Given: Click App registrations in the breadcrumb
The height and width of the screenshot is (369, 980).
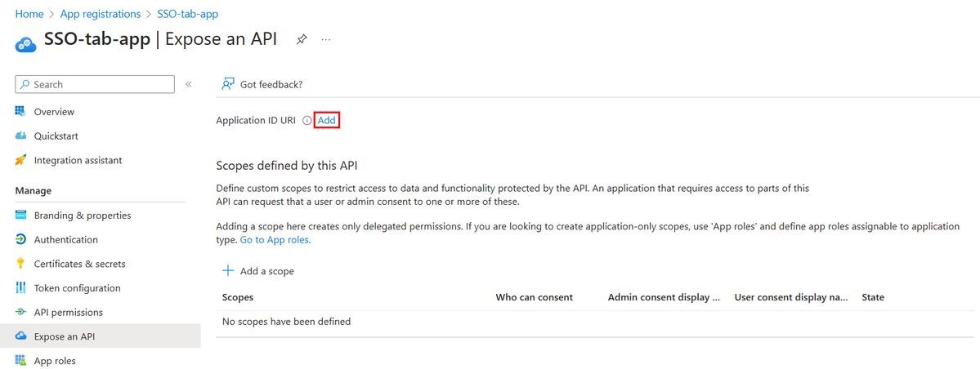Looking at the screenshot, I should pos(101,14).
